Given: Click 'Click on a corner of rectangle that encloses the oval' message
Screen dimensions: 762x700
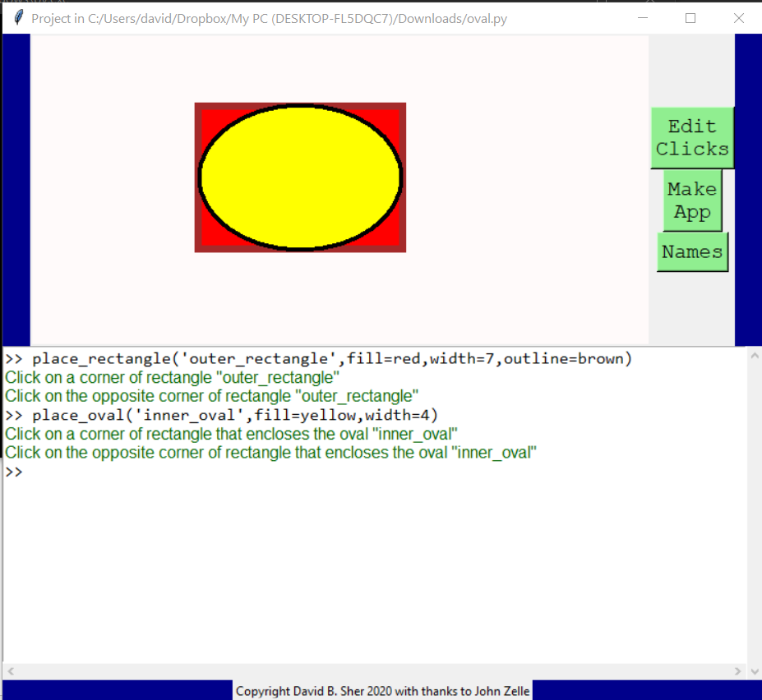Looking at the screenshot, I should tap(231, 434).
